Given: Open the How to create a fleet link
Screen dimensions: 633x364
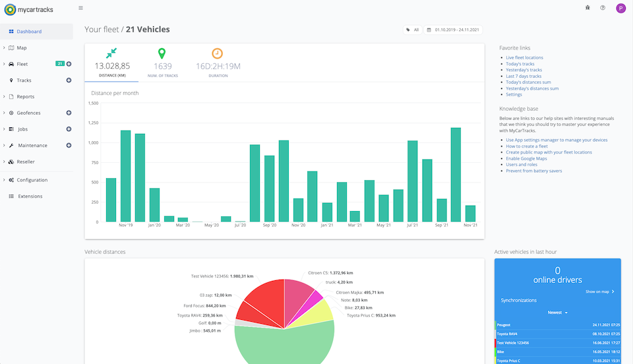Looking at the screenshot, I should [x=527, y=146].
